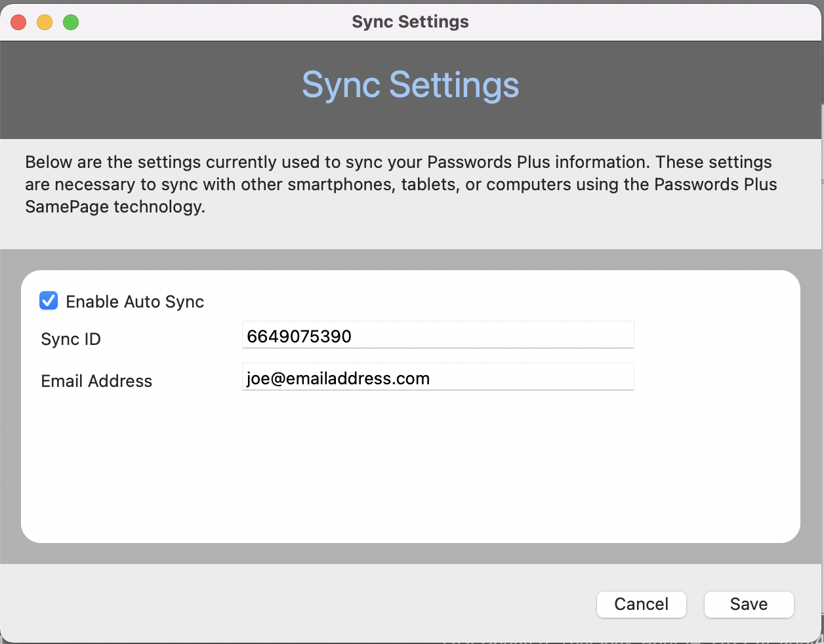This screenshot has width=824, height=644.
Task: Click the email value joe@emailaddress.com
Action: pos(339,378)
